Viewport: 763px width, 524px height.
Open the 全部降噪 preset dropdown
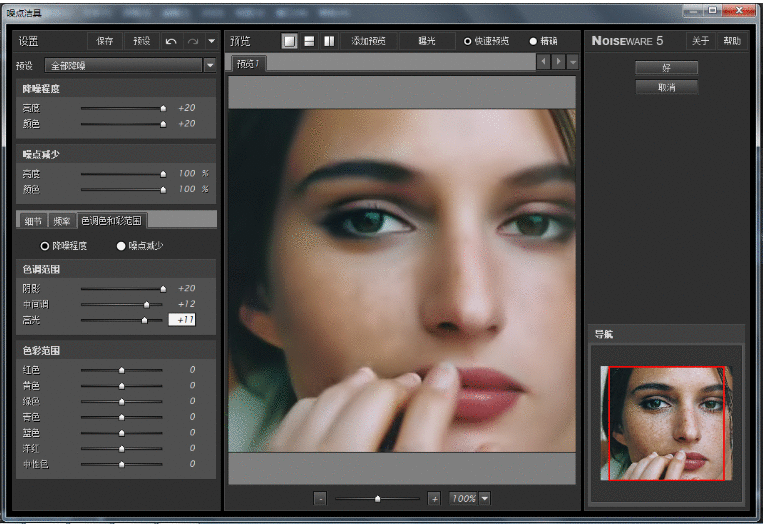pos(209,65)
